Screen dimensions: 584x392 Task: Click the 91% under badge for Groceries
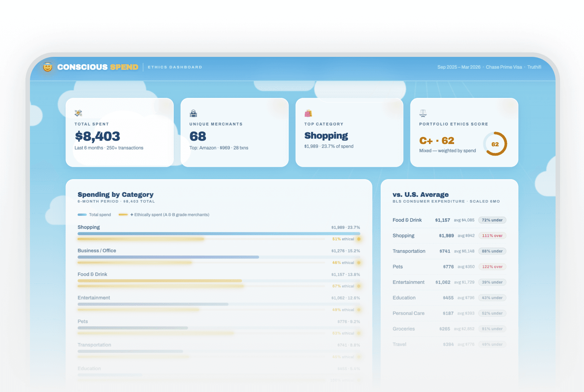coord(492,329)
